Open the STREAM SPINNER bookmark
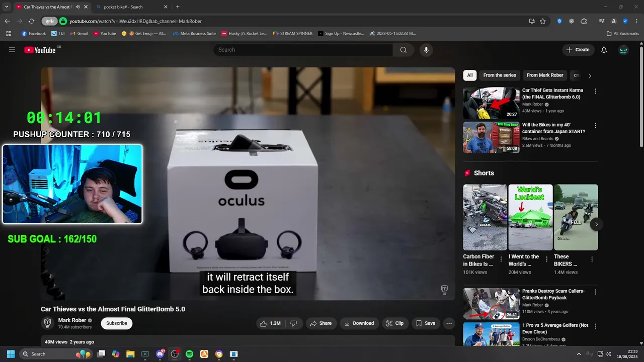 [x=293, y=34]
